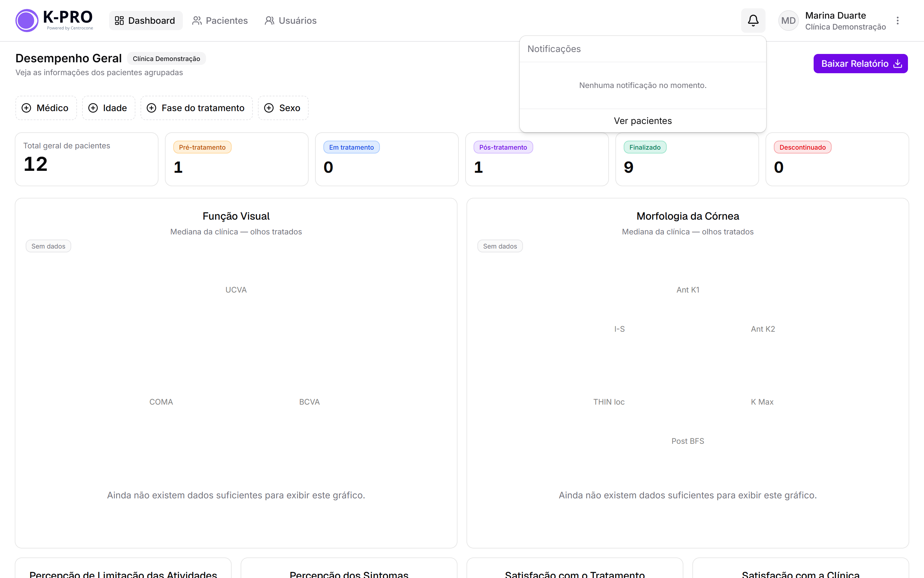Click the BCVA axis label
This screenshot has width=924, height=578.
(x=309, y=402)
